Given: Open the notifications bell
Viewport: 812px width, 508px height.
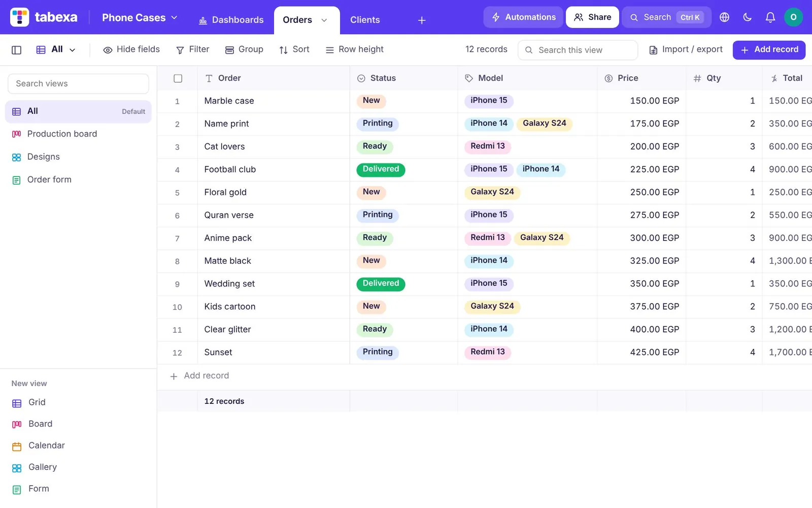Looking at the screenshot, I should click(x=770, y=17).
